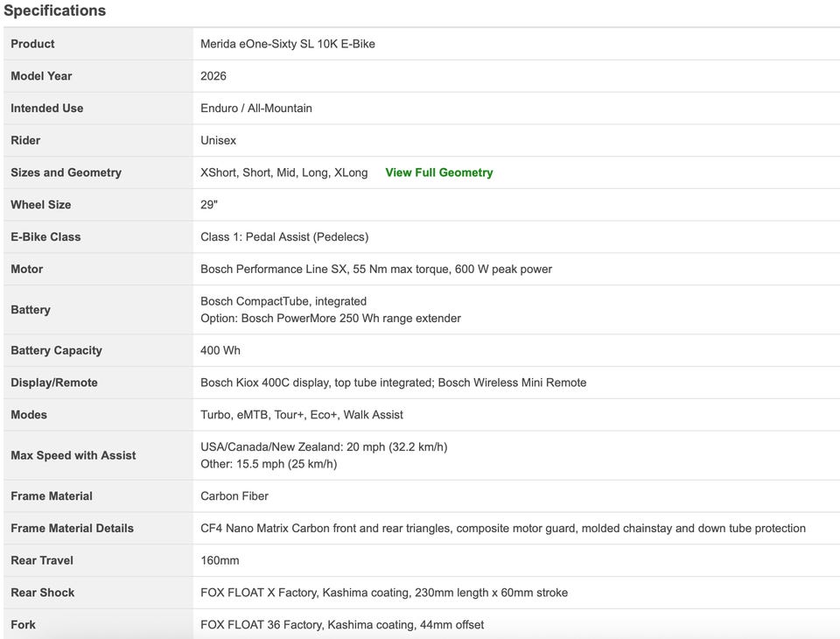Click the Bosch PowerMore range extender option line

(330, 319)
